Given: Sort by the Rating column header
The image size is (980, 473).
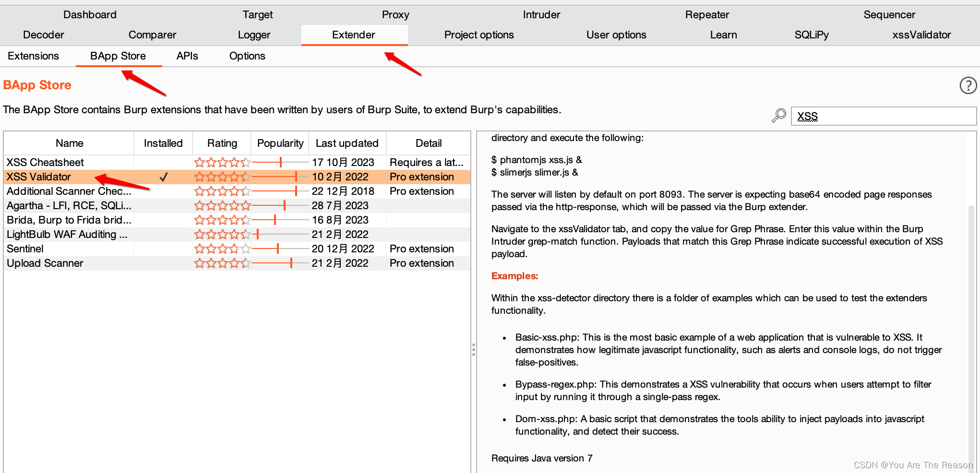Looking at the screenshot, I should 222,143.
